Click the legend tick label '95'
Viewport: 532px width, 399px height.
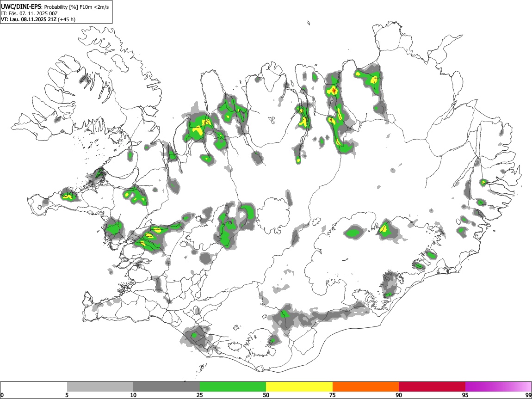pyautogui.click(x=465, y=395)
